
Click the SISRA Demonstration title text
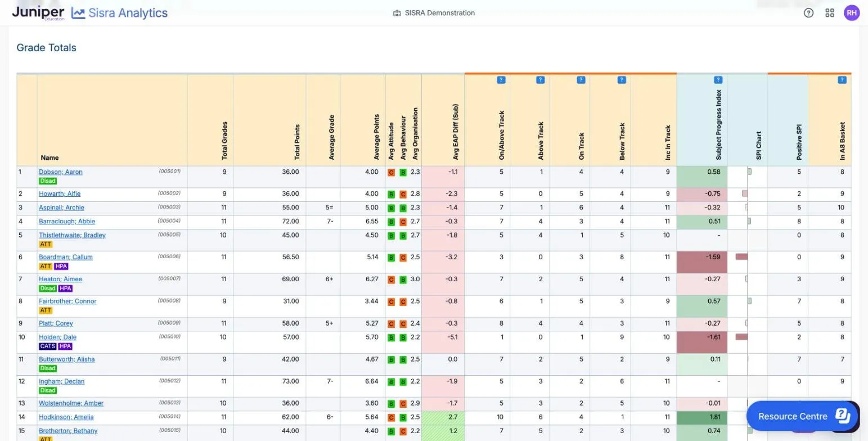[439, 13]
